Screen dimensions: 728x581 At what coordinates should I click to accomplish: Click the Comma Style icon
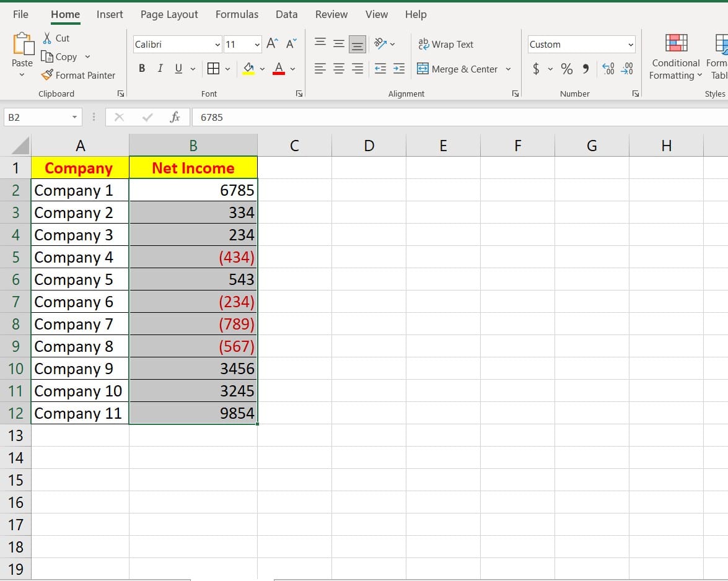point(585,69)
